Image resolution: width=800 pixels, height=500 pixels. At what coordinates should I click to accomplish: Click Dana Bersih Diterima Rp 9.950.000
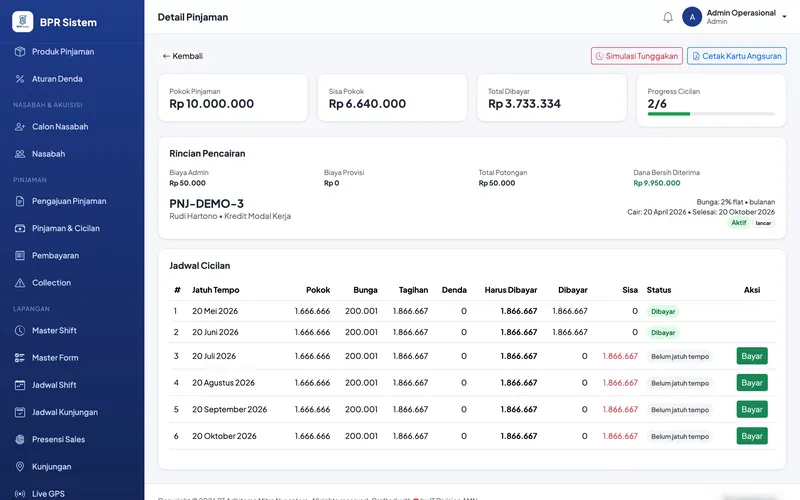tap(657, 183)
